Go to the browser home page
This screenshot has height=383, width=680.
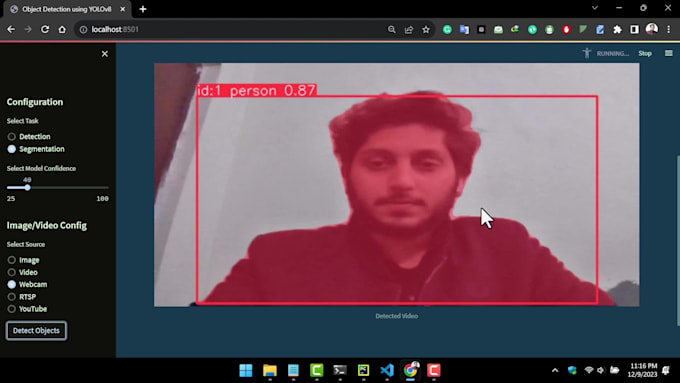[62, 29]
